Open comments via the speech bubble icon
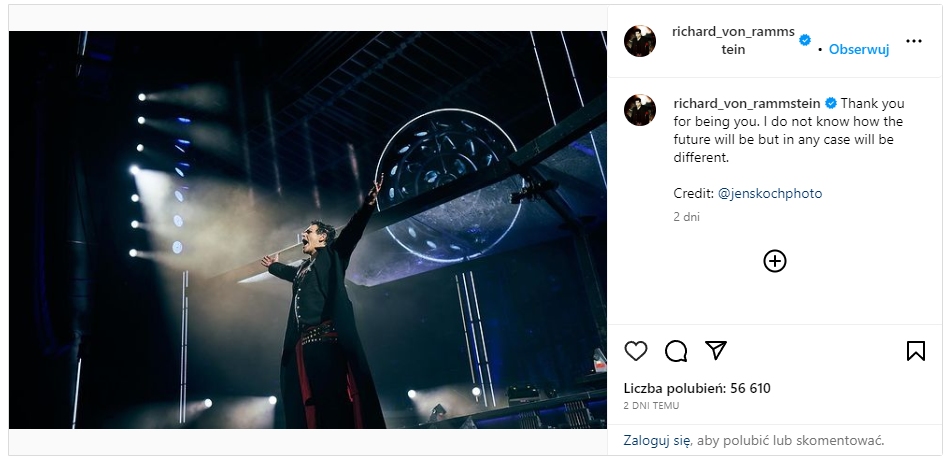 pyautogui.click(x=676, y=351)
